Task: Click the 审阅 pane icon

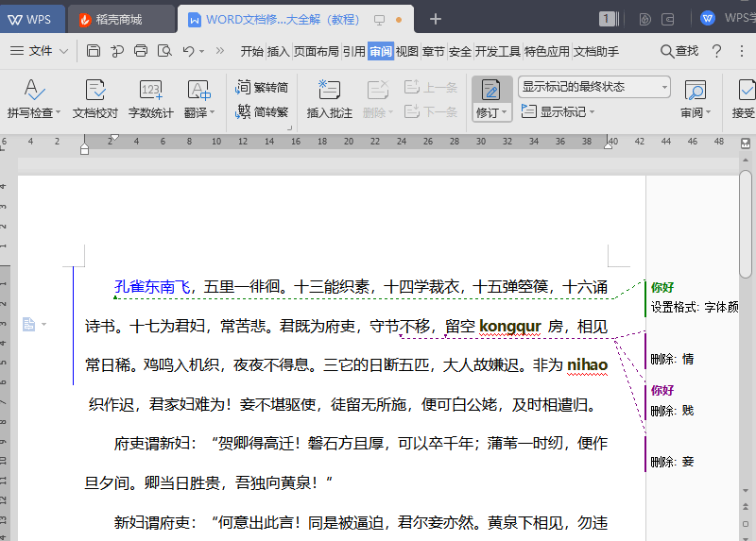Action: [696, 90]
